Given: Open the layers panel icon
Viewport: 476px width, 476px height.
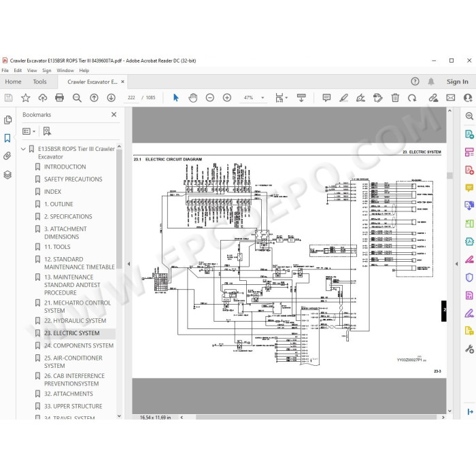Looking at the screenshot, I should click(7, 175).
